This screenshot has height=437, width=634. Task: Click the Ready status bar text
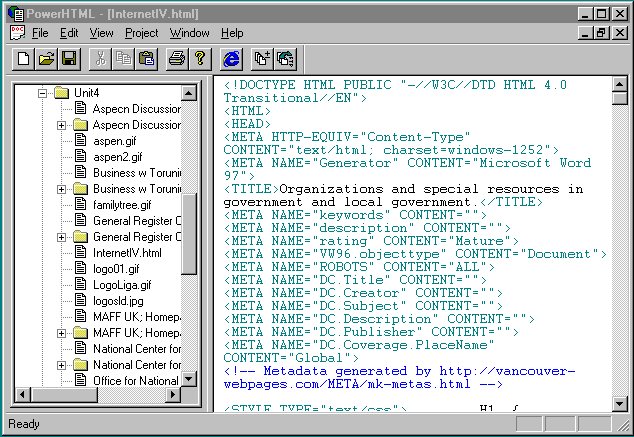pyautogui.click(x=24, y=424)
